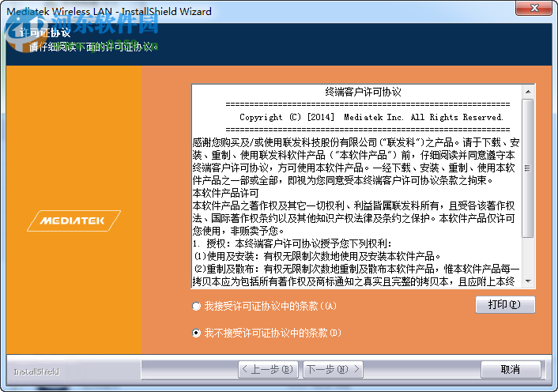
Task: Click the line beginning 1. 授权
Action: pyautogui.click(x=292, y=243)
